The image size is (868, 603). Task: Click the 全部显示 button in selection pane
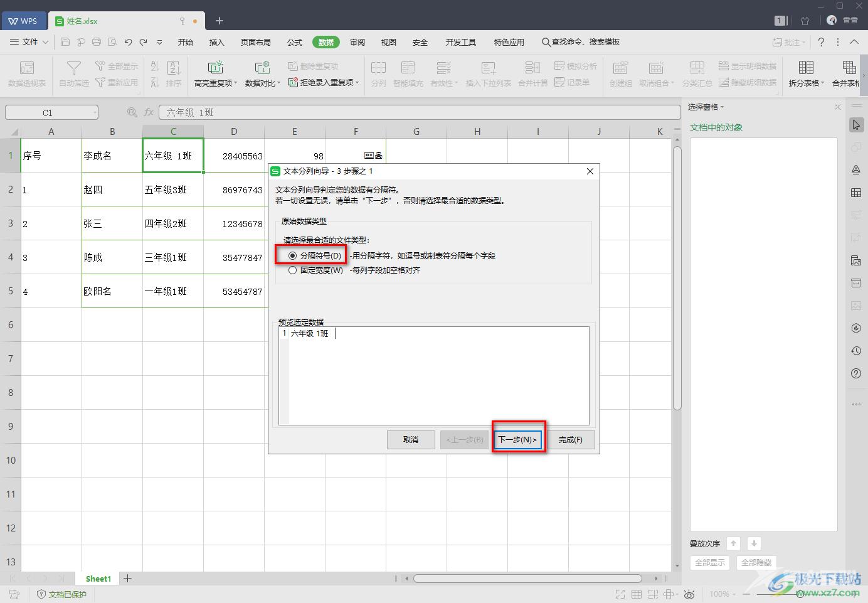tap(710, 562)
